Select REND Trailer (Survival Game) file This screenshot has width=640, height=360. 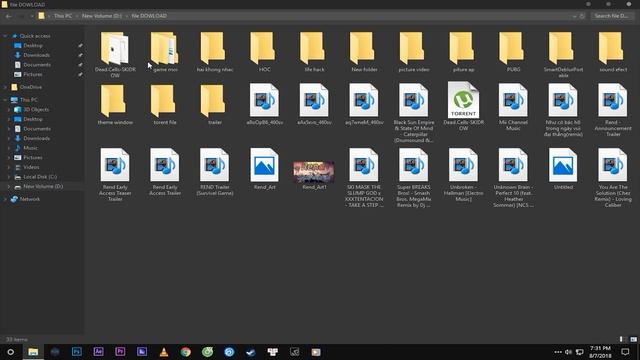point(215,172)
